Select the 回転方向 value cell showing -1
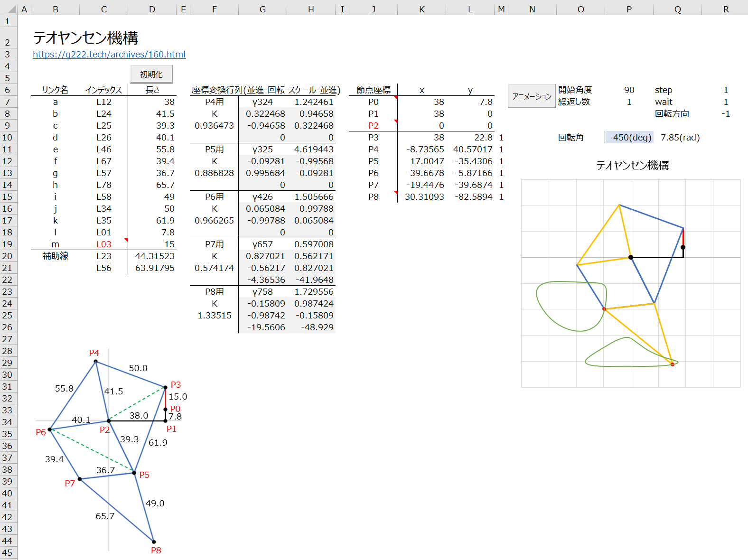748x560 pixels. pyautogui.click(x=725, y=114)
